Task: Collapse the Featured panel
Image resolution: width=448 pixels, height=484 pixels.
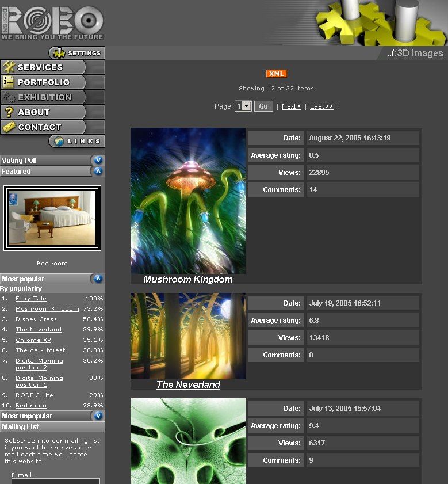Action: pos(98,171)
